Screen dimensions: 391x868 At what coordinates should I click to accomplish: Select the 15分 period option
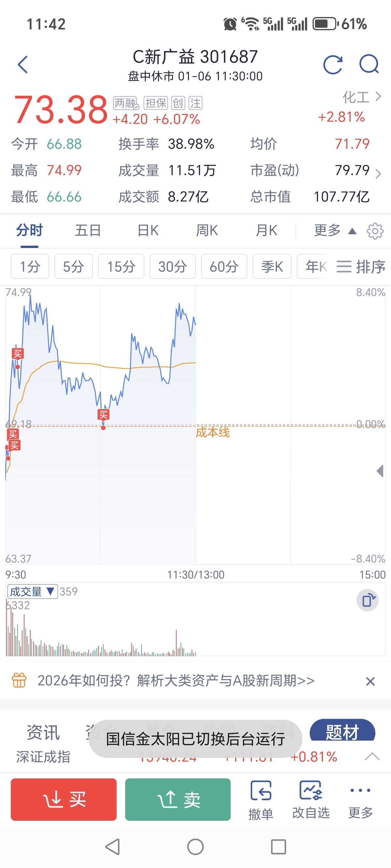[121, 267]
